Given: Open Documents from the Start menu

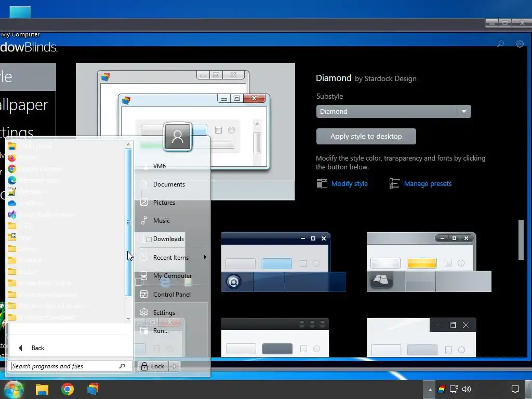Looking at the screenshot, I should tap(172, 184).
